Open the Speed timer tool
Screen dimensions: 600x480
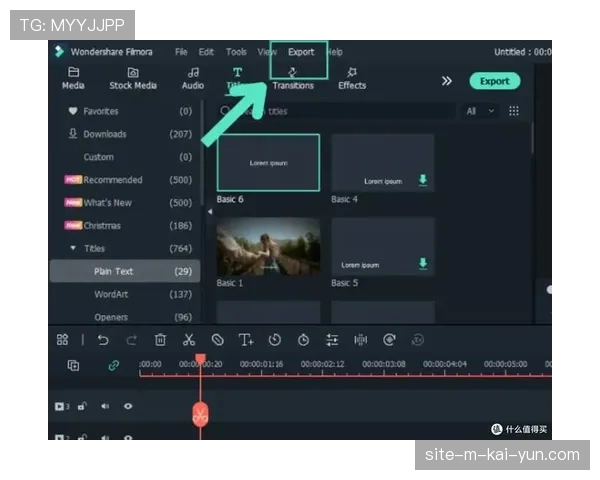[275, 340]
